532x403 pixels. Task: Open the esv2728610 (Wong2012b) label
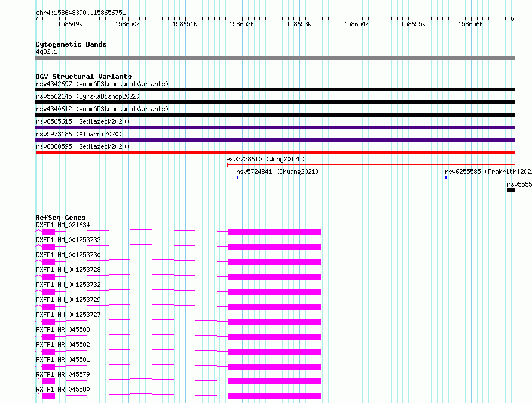click(265, 159)
